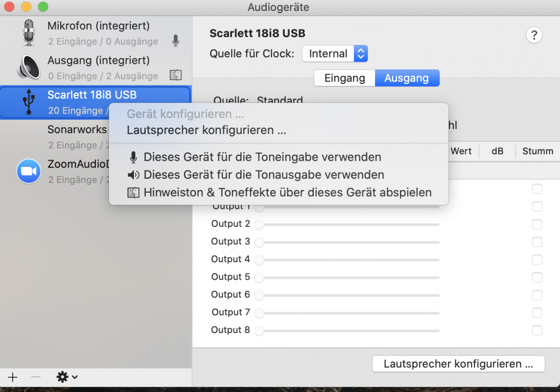Viewport: 560px width, 392px height.
Task: Click the green zoom window button
Action: tap(43, 7)
